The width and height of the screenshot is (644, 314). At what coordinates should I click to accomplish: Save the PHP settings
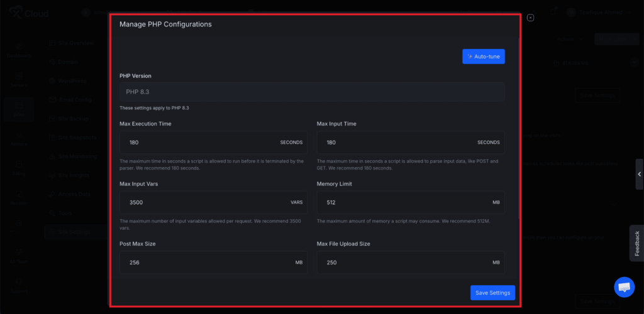tap(492, 293)
